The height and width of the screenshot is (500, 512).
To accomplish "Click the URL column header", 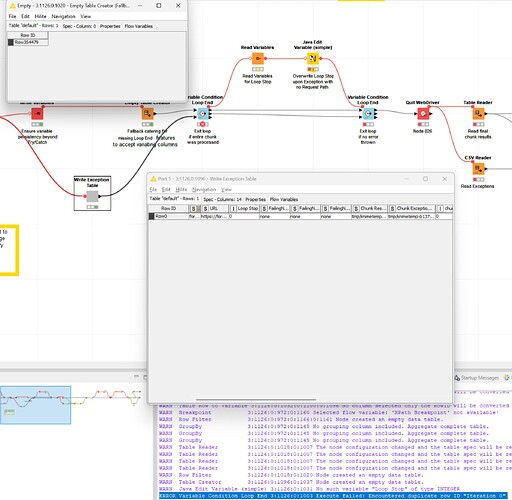I will [x=215, y=208].
